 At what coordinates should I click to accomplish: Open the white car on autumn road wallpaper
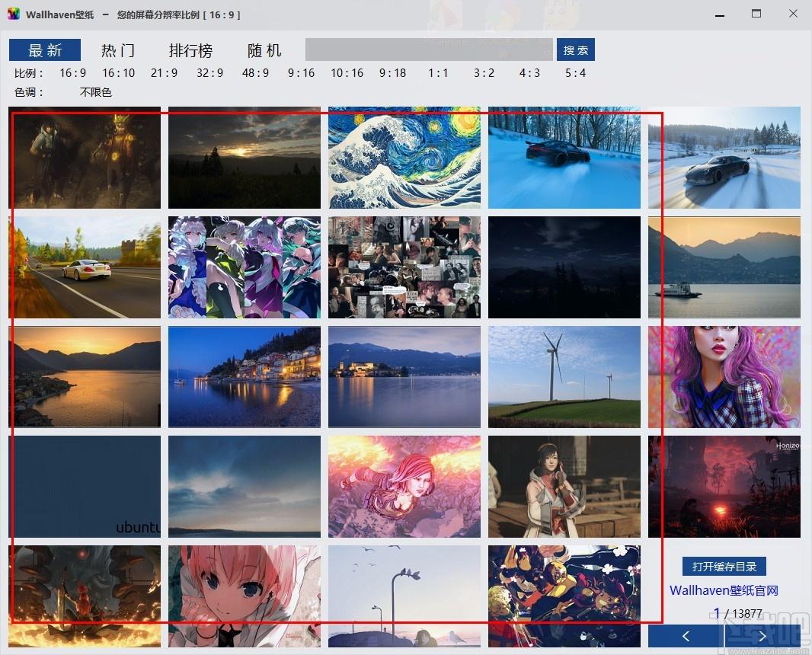[85, 267]
